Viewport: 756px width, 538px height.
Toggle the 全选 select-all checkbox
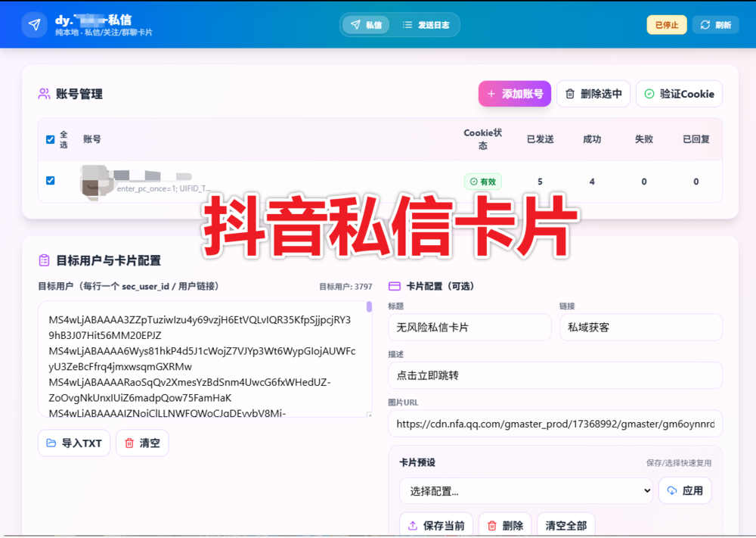[x=50, y=139]
